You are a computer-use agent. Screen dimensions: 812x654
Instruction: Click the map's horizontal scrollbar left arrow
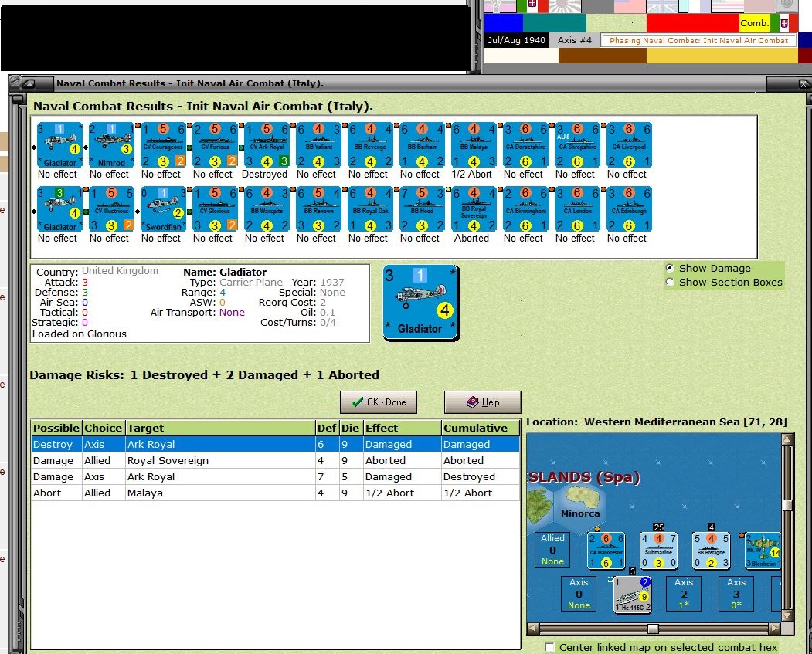point(533,629)
